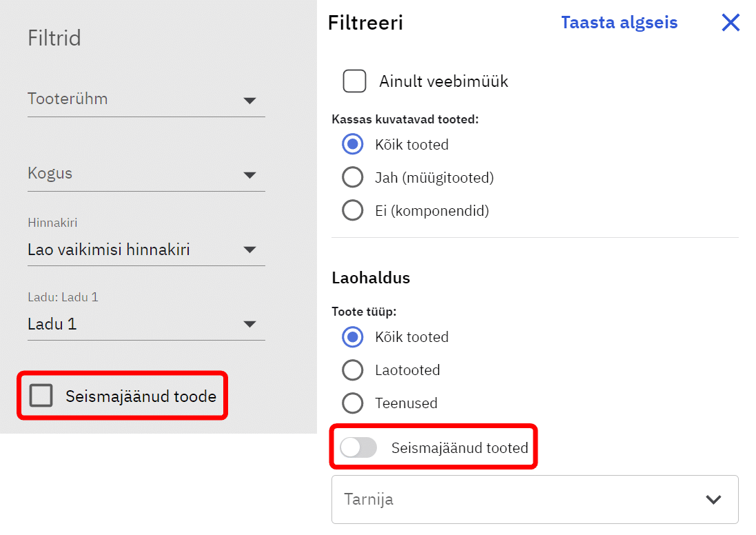The image size is (756, 535).
Task: Select Jah (müügitooted) radio option
Action: click(x=353, y=178)
